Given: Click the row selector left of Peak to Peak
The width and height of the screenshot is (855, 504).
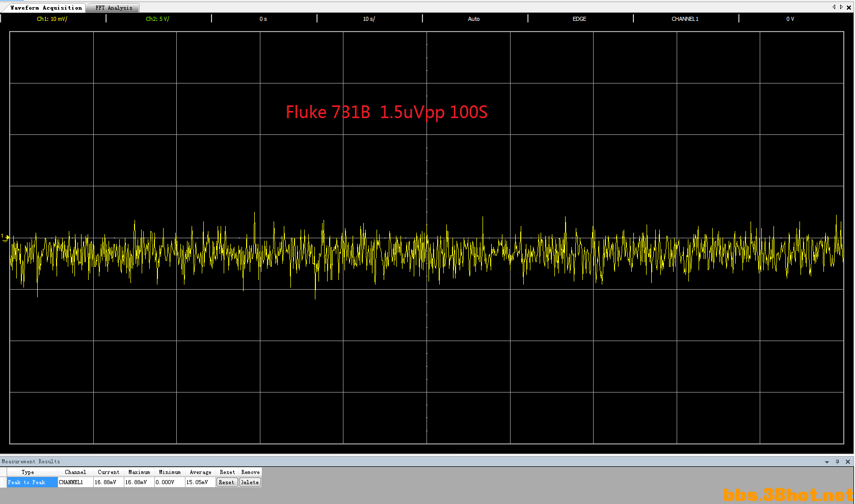Looking at the screenshot, I should [3, 482].
